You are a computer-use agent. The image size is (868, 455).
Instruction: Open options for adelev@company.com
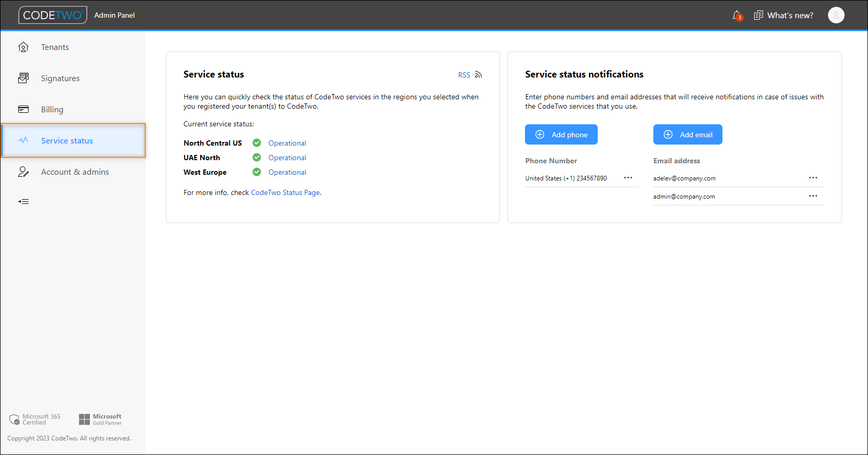813,178
